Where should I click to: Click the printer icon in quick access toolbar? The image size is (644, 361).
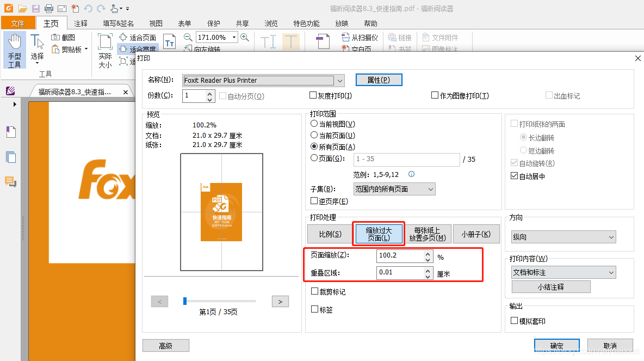pyautogui.click(x=49, y=9)
